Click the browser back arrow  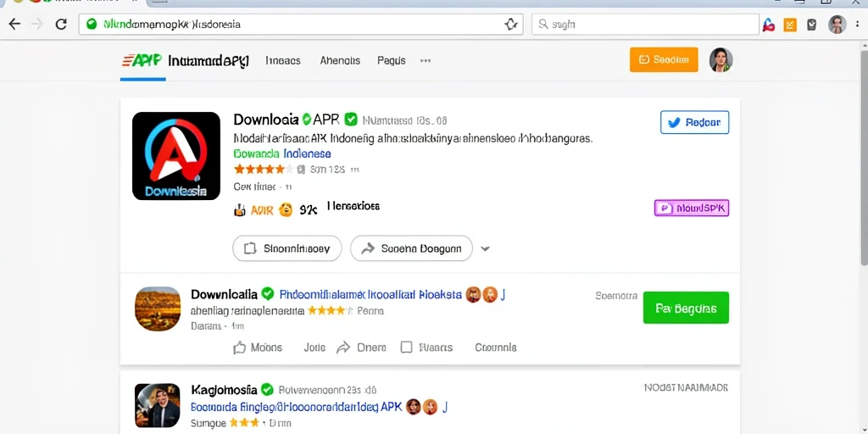[14, 25]
